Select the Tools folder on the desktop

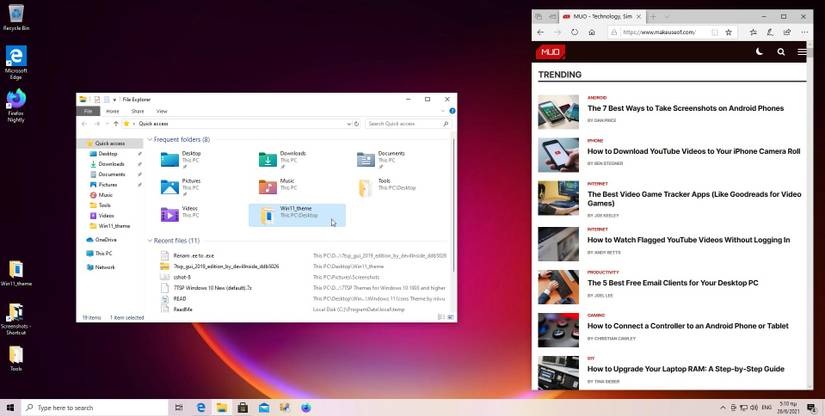pos(16,358)
